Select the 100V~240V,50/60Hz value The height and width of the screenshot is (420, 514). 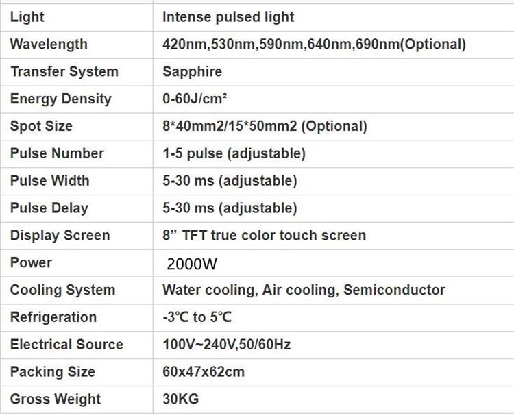click(x=227, y=345)
